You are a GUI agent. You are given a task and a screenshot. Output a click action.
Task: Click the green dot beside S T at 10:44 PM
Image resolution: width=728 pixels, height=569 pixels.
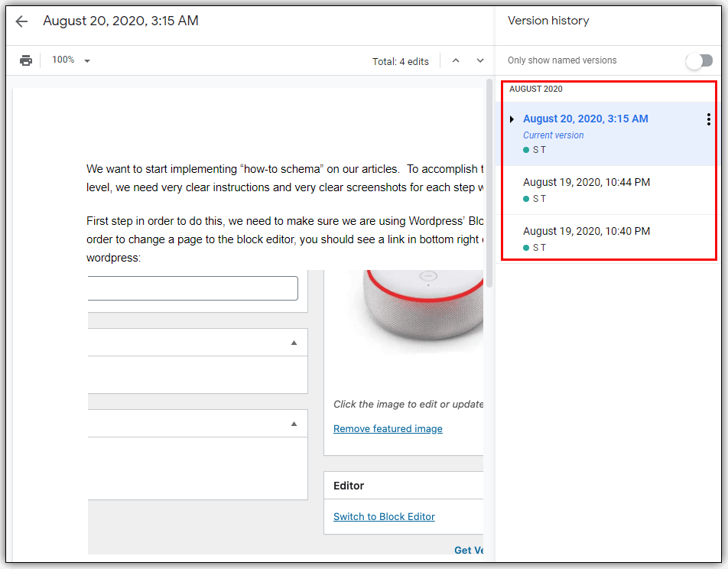(x=526, y=199)
